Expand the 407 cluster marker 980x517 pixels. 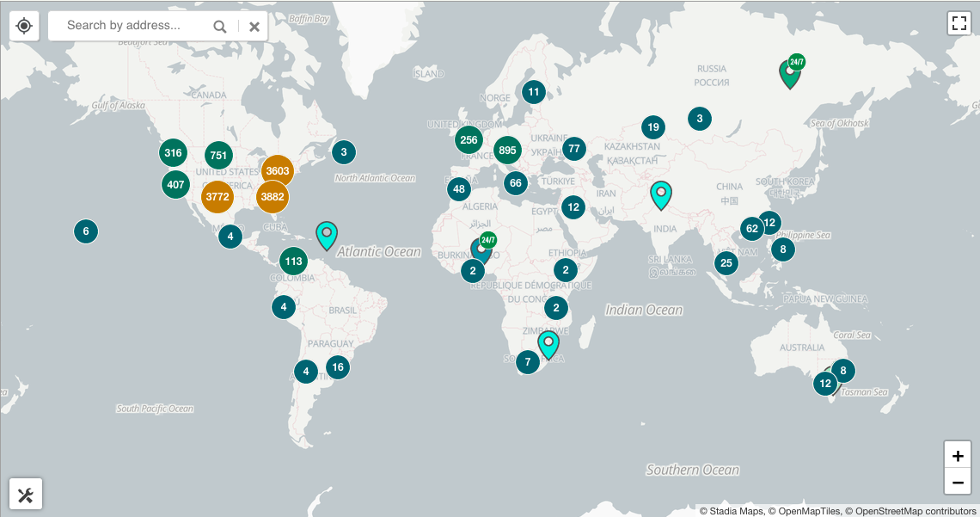175,184
